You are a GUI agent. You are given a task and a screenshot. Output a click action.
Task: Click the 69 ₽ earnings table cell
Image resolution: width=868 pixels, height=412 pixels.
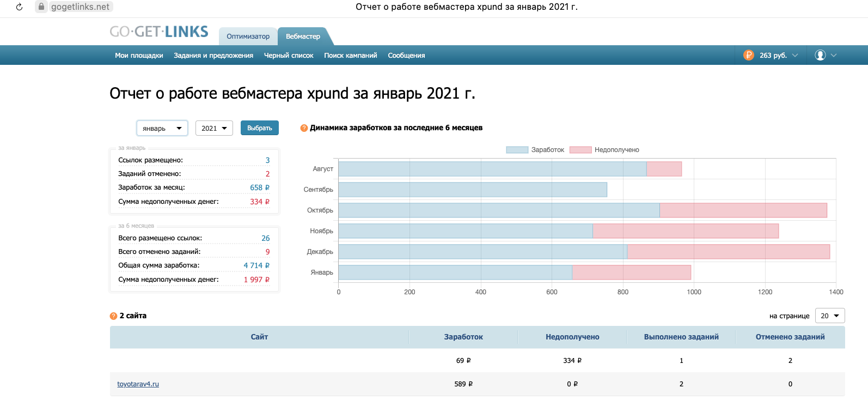click(x=463, y=361)
